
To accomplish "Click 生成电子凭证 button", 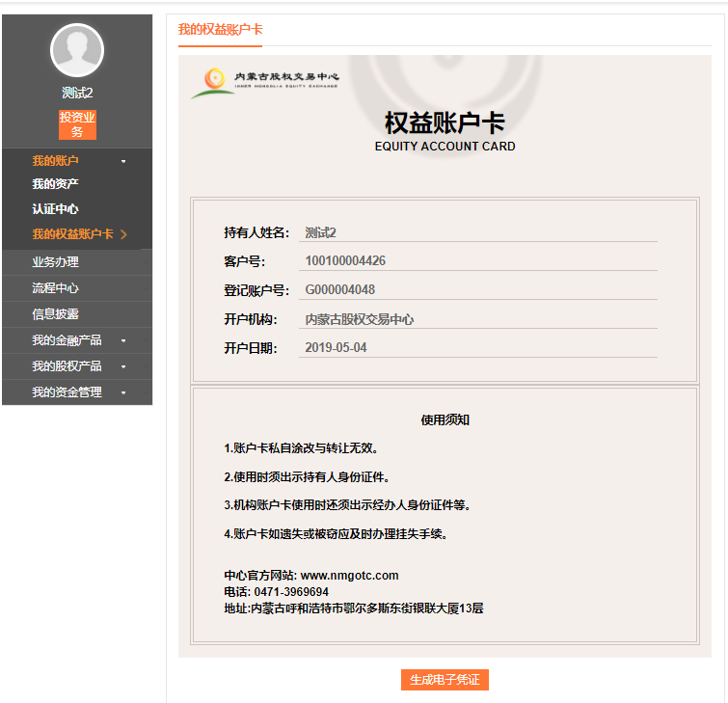I will pyautogui.click(x=445, y=680).
